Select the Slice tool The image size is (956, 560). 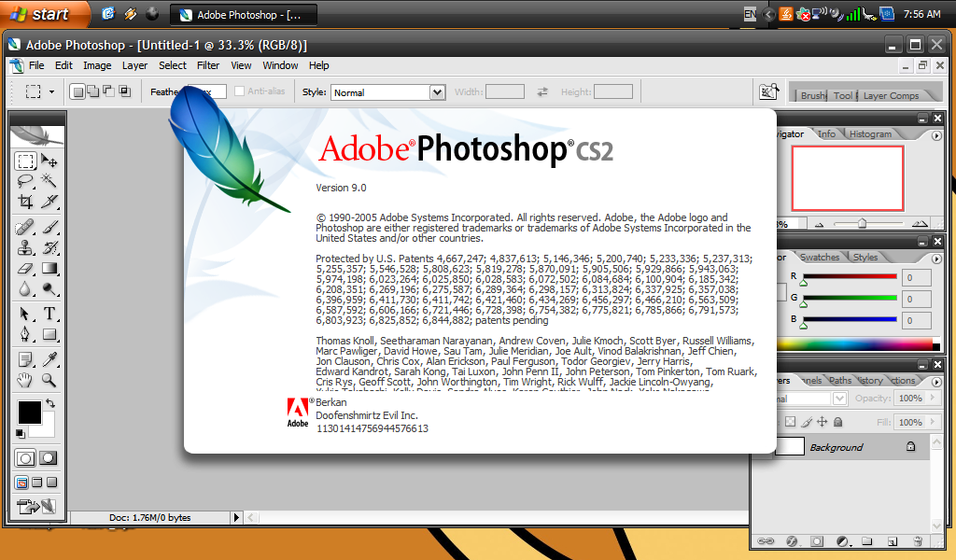(49, 201)
